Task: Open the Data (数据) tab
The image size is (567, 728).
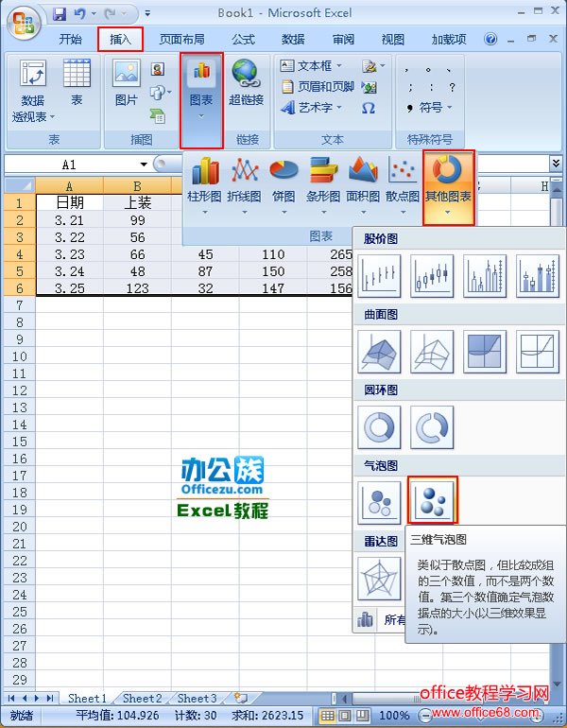Action: 293,40
